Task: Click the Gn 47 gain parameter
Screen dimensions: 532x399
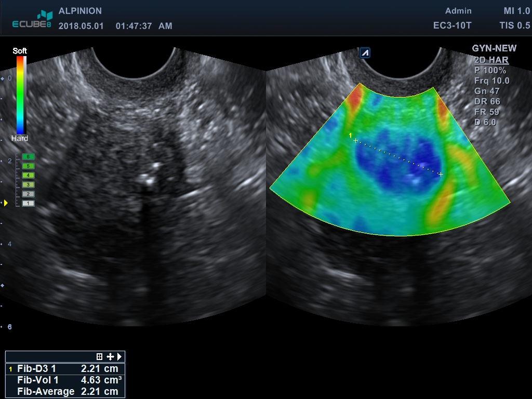Action: (487, 91)
